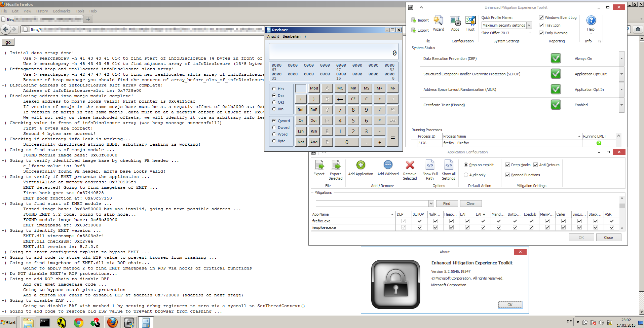Expand the Certificate Trust dropdown (Enabled)

(621, 105)
